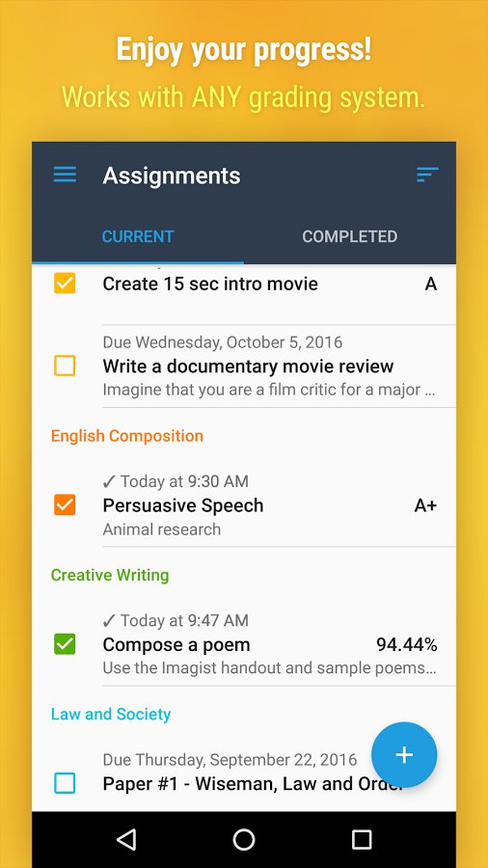Check the Paper #1 Wiseman checkbox
The width and height of the screenshot is (488, 868).
(65, 783)
